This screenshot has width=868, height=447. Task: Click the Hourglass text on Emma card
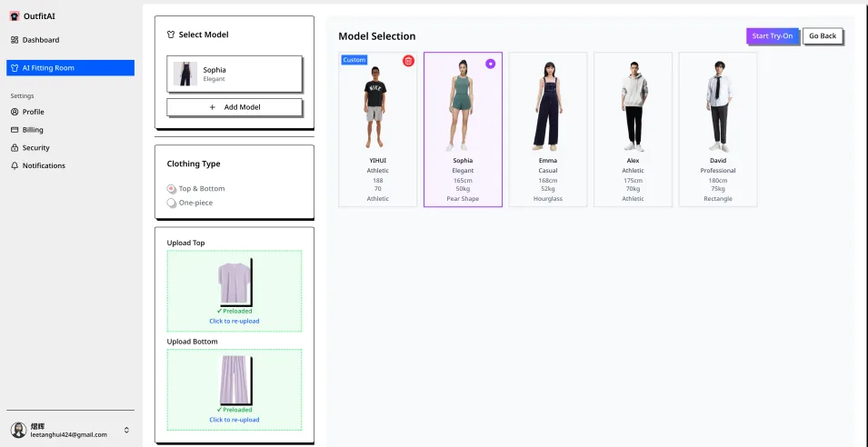coord(548,199)
